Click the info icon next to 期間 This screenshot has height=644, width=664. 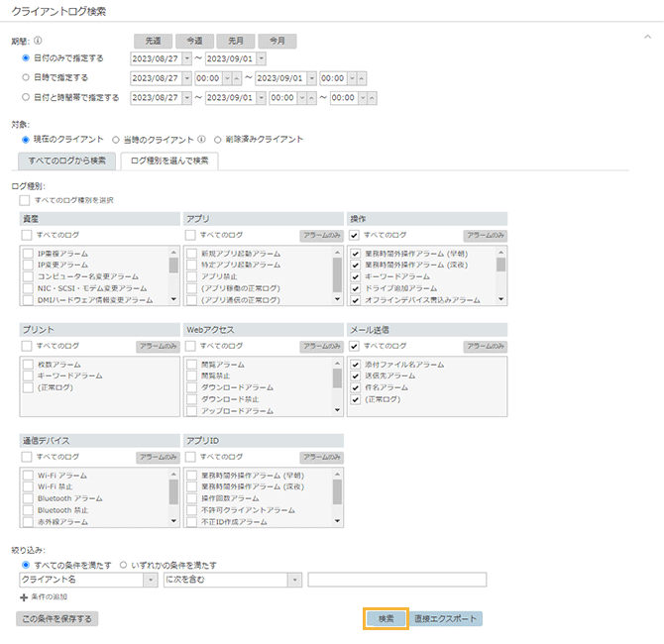tap(38, 41)
